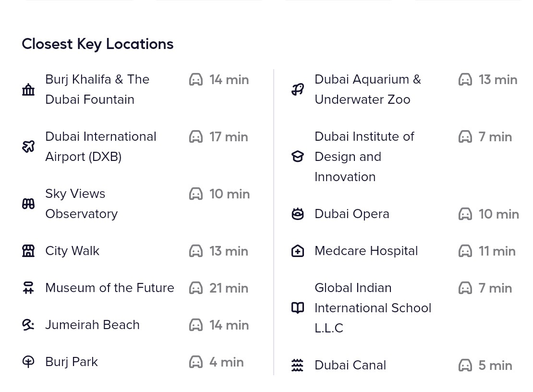Click the car icon next to 21 min
The image size is (533, 392).
coord(196,288)
